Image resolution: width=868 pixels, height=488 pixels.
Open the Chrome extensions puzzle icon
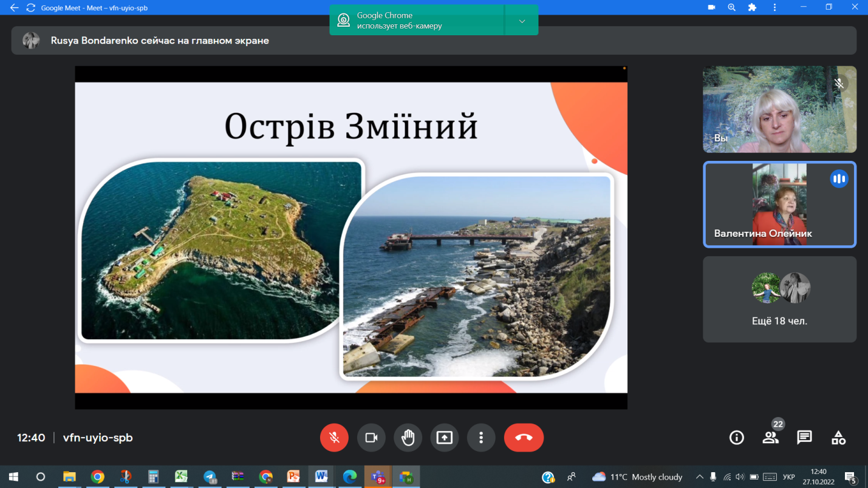752,8
